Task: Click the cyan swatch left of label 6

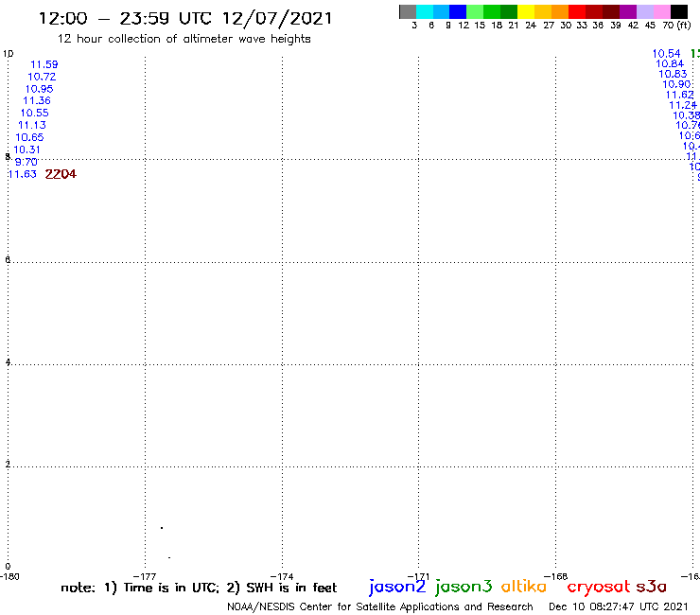Action: 425,11
